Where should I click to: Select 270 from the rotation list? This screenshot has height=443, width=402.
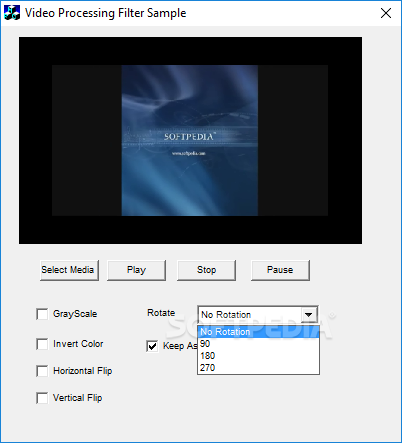[x=258, y=368]
